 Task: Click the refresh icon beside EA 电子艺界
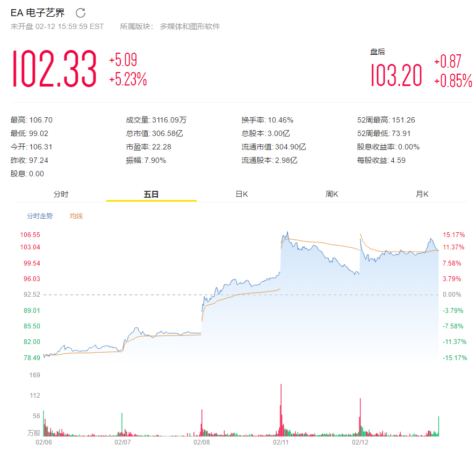pos(81,13)
